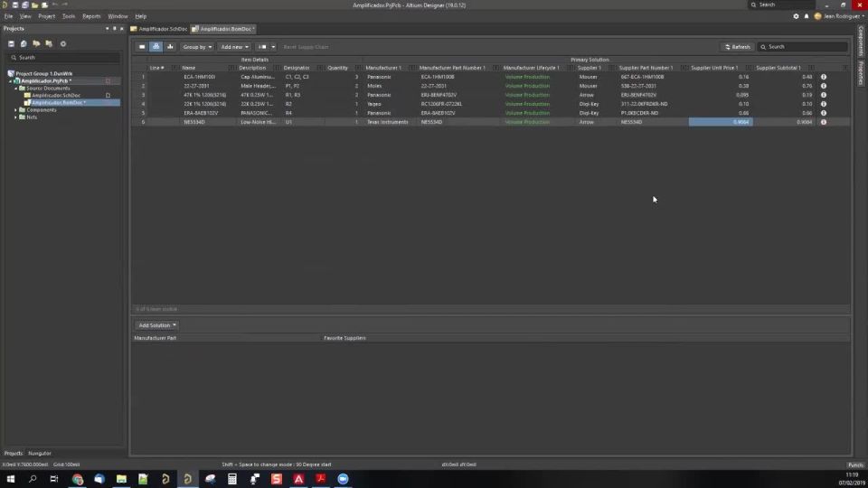Open the Jean Rodriguez user account dropdown
The width and height of the screenshot is (868, 488).
click(x=839, y=16)
